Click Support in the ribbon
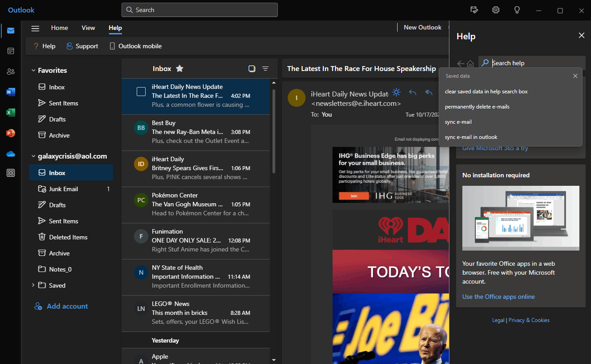Viewport: 591px width, 364px height. (82, 46)
